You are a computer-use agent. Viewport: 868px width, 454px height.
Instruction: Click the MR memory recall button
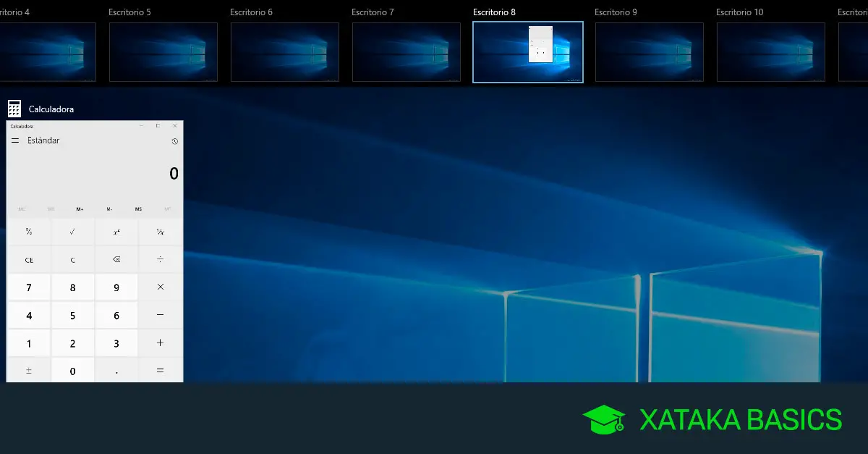pyautogui.click(x=51, y=209)
